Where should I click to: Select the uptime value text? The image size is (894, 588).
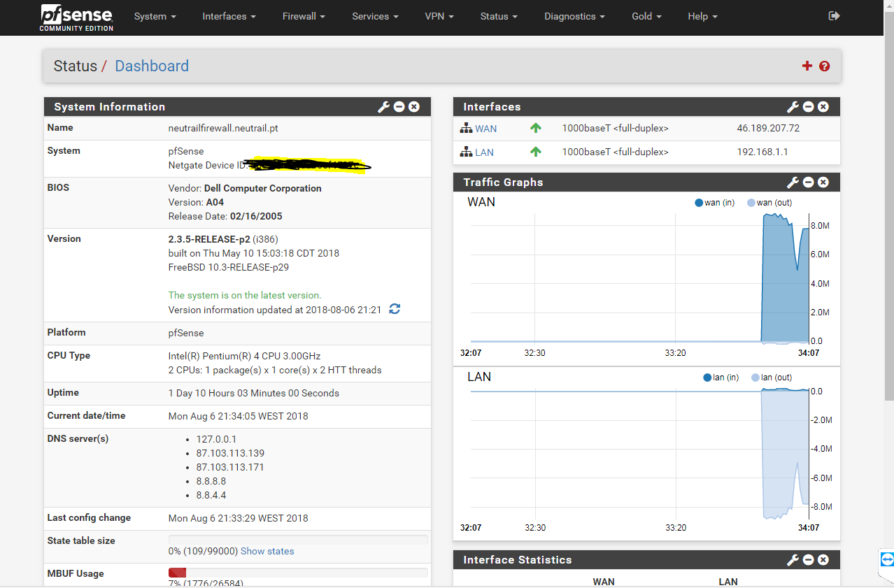click(x=254, y=393)
